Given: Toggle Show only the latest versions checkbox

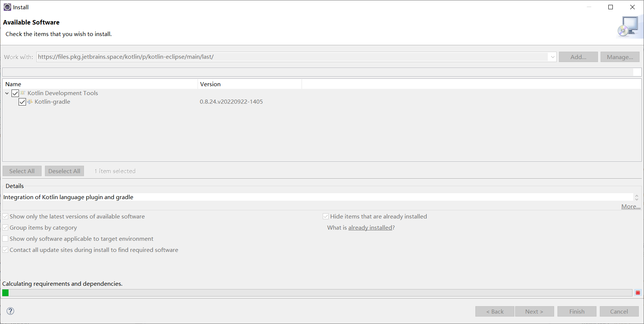Looking at the screenshot, I should coord(6,216).
